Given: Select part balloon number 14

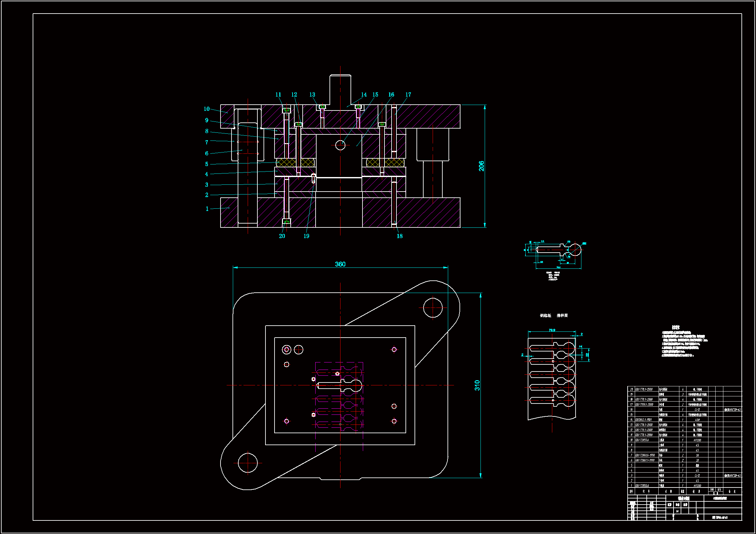Looking at the screenshot, I should click(x=364, y=95).
